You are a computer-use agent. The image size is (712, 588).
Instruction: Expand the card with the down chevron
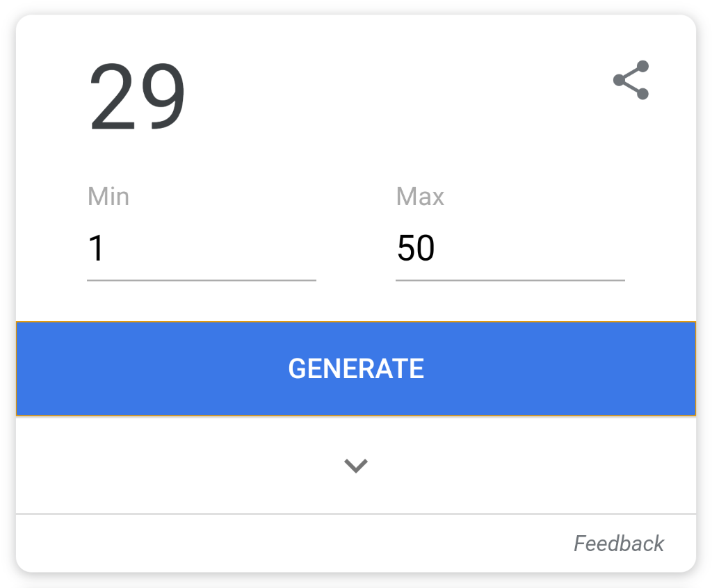(355, 466)
